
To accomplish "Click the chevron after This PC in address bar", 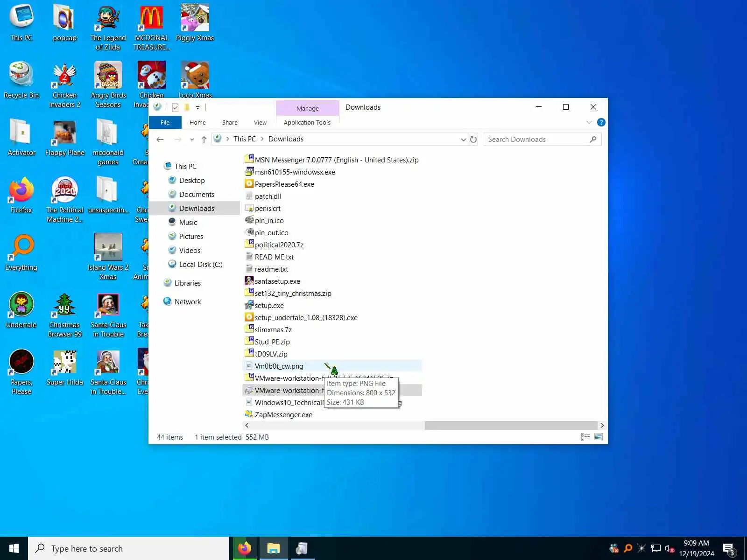I will pyautogui.click(x=262, y=139).
